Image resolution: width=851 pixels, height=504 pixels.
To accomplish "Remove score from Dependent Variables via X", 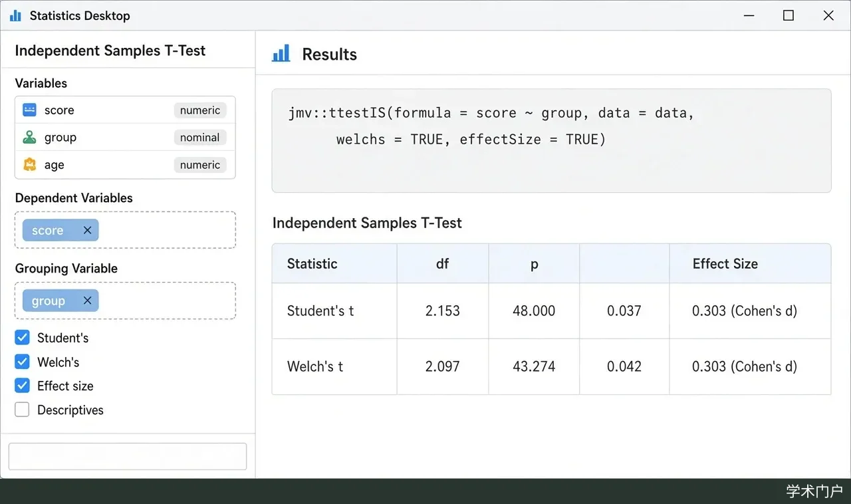I will tap(87, 230).
